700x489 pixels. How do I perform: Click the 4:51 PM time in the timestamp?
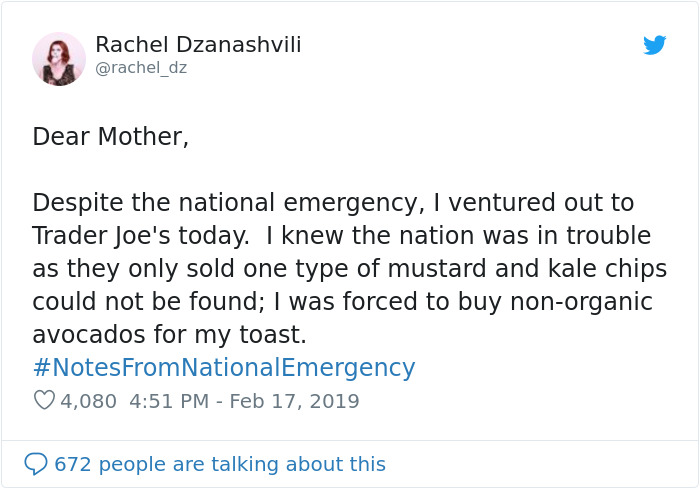pyautogui.click(x=169, y=402)
